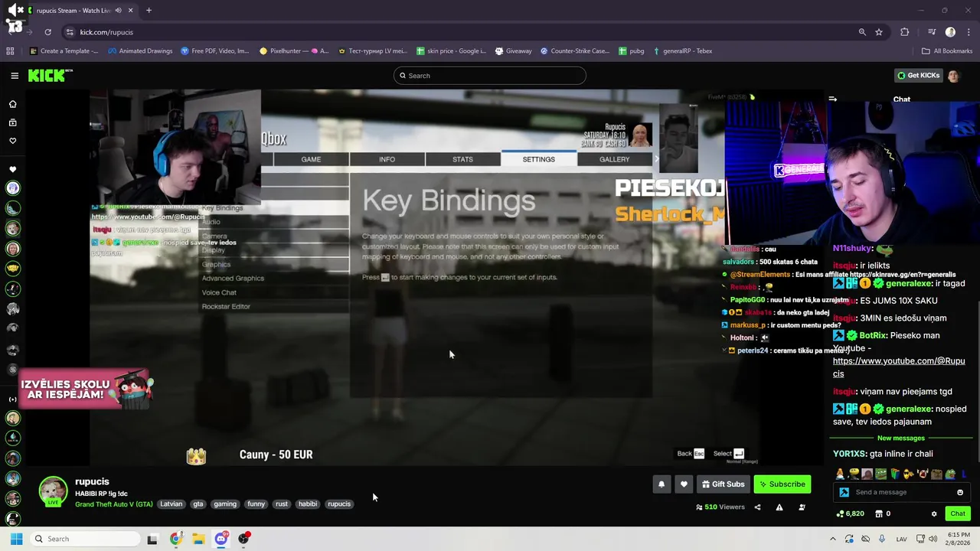The width and height of the screenshot is (980, 551).
Task: Open the clock and date in system tray
Action: coord(959,539)
